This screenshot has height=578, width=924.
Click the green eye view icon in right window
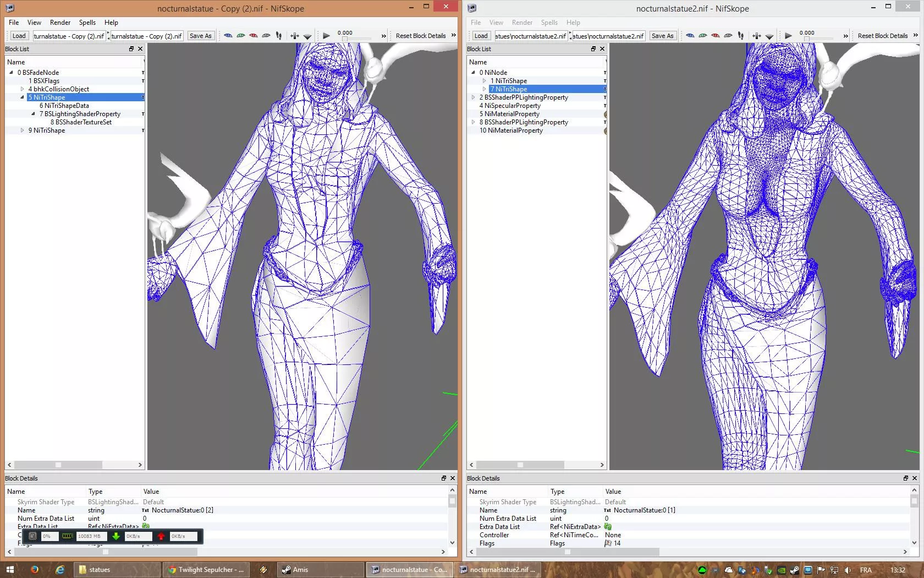(x=703, y=36)
